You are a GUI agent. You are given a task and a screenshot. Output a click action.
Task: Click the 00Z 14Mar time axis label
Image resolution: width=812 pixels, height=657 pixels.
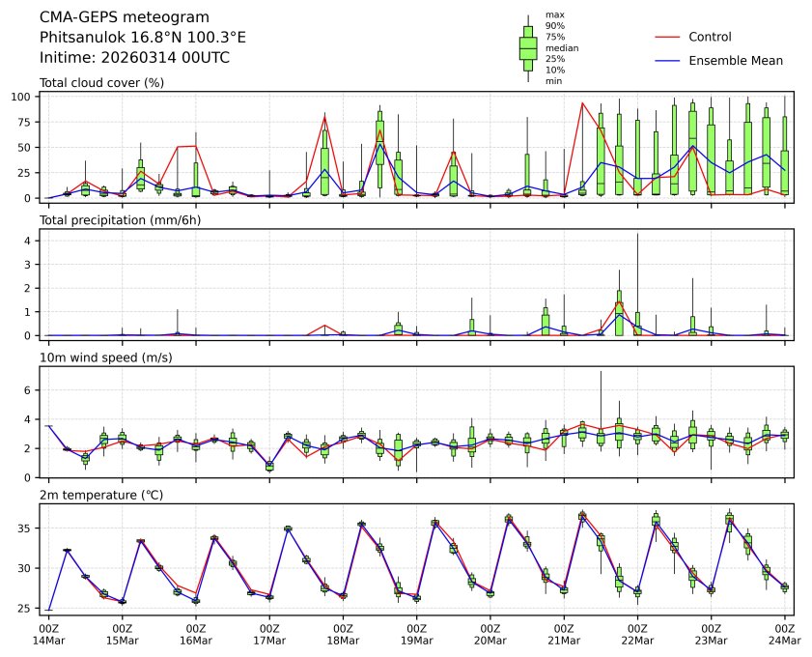click(48, 633)
